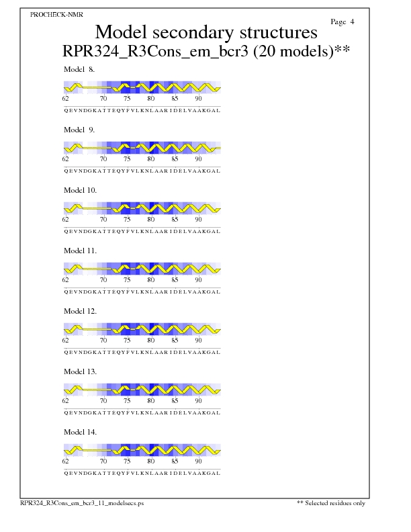This screenshot has height=532, width=411.
Task: Click the Page 4 label
Action: coord(342,22)
